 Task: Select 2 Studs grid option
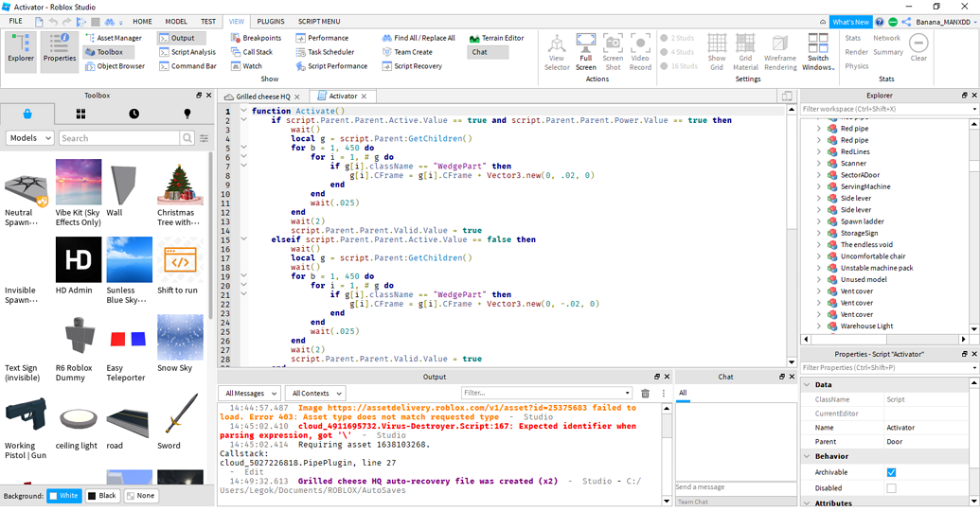pos(678,38)
